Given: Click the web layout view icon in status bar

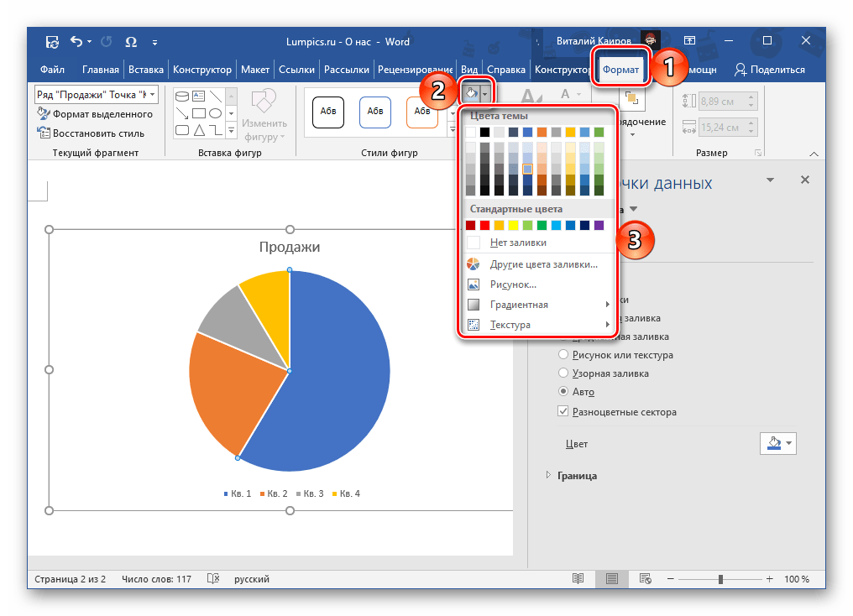Looking at the screenshot, I should 645,579.
